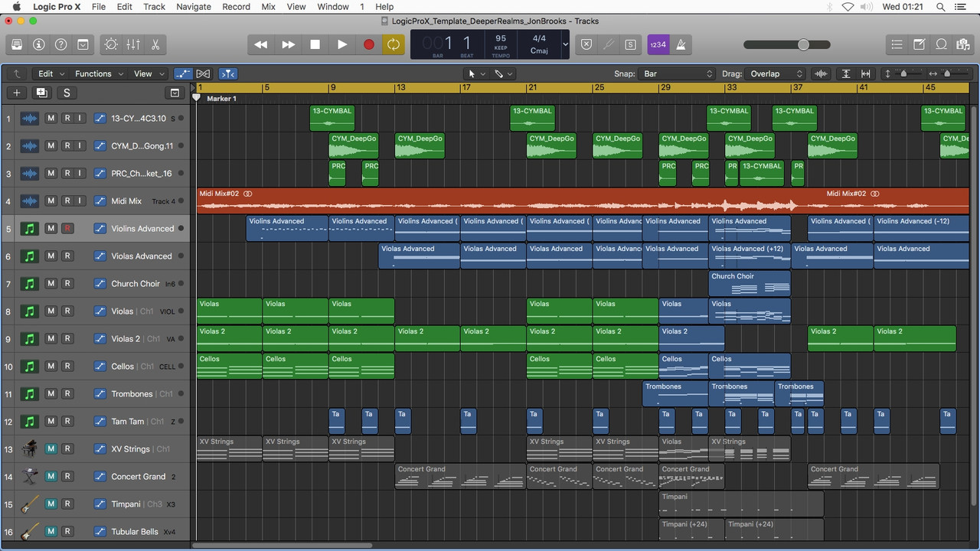
Task: Click the Timpani track guitar icon
Action: 29,504
